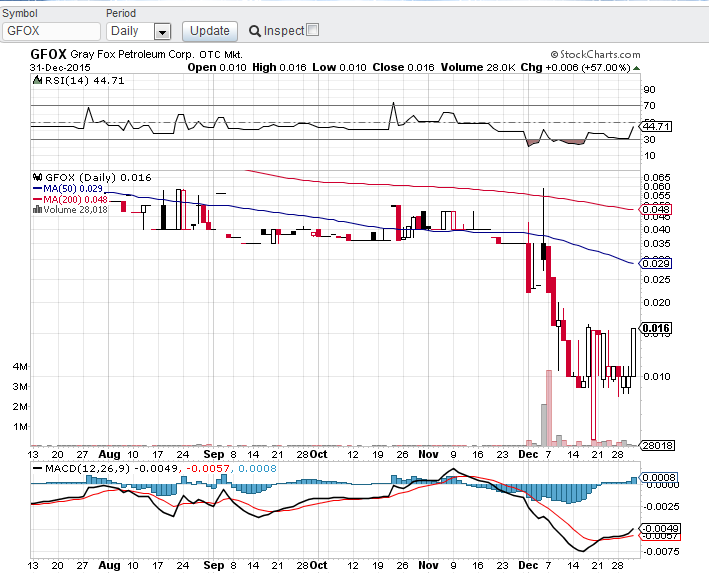This screenshot has width=709, height=579.
Task: Click the MA(50) price label 0.029
Action: [656, 264]
